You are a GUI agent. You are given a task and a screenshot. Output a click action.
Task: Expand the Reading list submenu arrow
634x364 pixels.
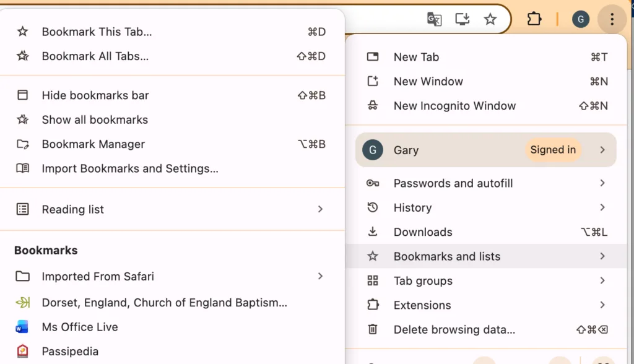tap(320, 209)
